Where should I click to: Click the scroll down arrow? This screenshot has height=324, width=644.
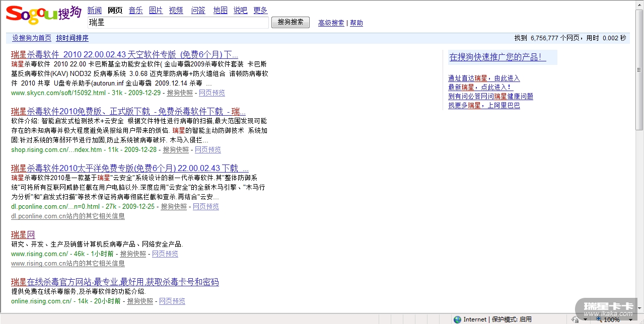click(639, 307)
